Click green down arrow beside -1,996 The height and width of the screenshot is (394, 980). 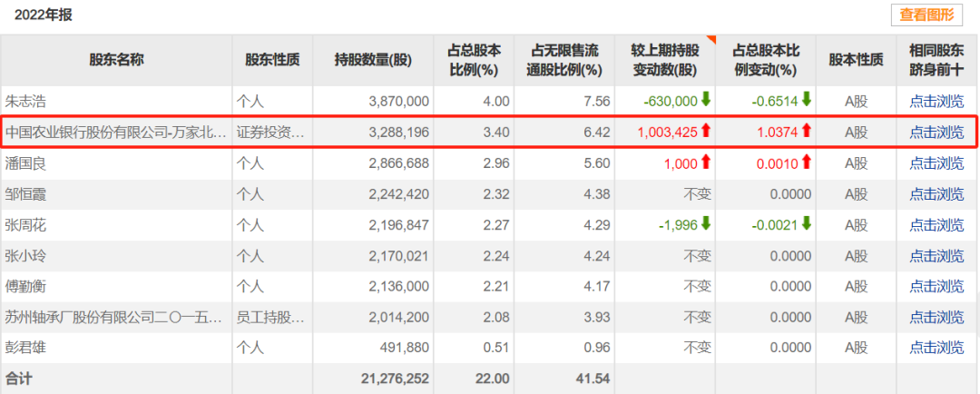click(706, 223)
